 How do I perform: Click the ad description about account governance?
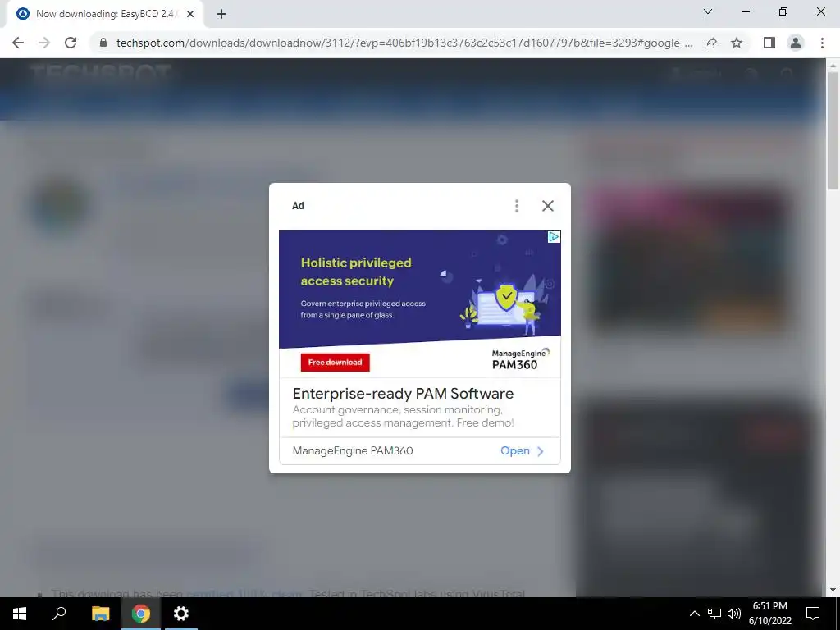403,416
